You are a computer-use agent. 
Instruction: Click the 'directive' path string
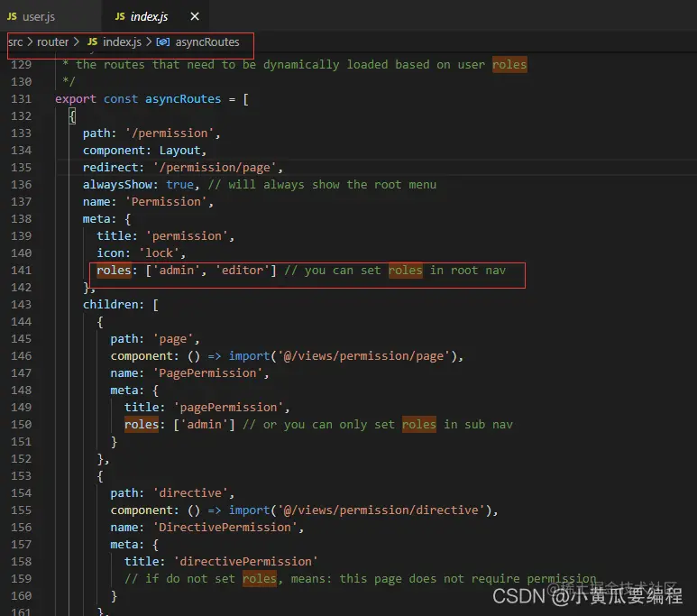point(190,492)
